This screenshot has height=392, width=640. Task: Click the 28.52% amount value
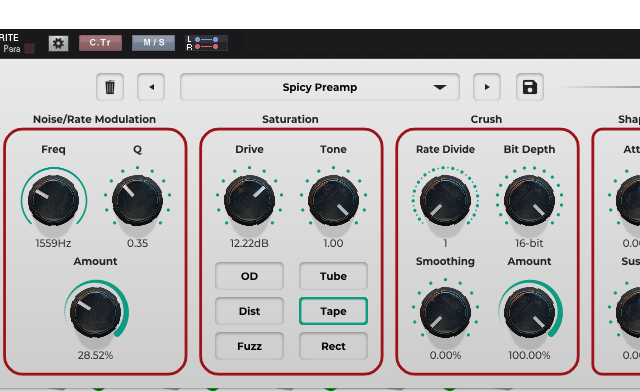pyautogui.click(x=96, y=355)
